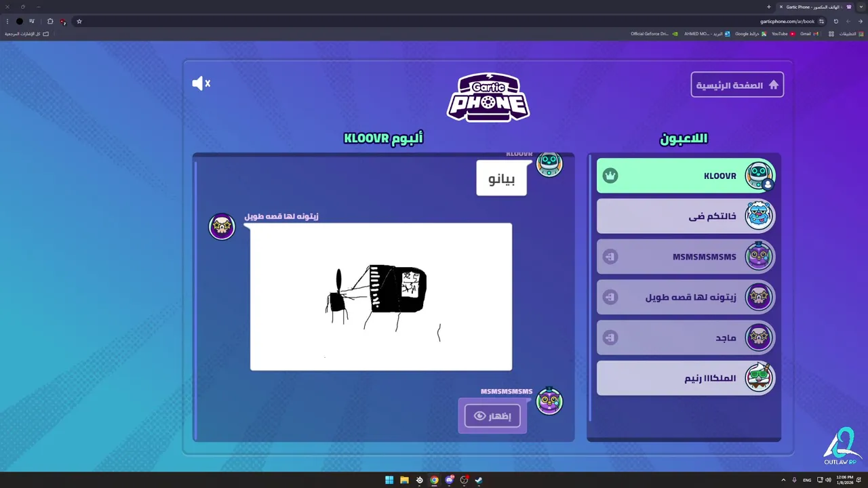Click drawing author name زيتونه لها قصه طويل above drawing
This screenshot has height=488, width=868.
pos(281,216)
